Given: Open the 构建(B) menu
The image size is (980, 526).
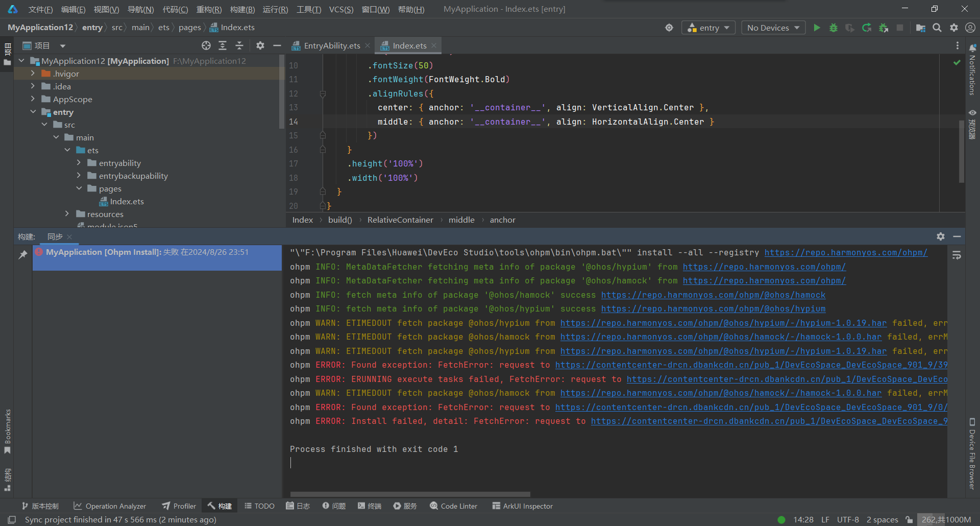Looking at the screenshot, I should (x=242, y=9).
